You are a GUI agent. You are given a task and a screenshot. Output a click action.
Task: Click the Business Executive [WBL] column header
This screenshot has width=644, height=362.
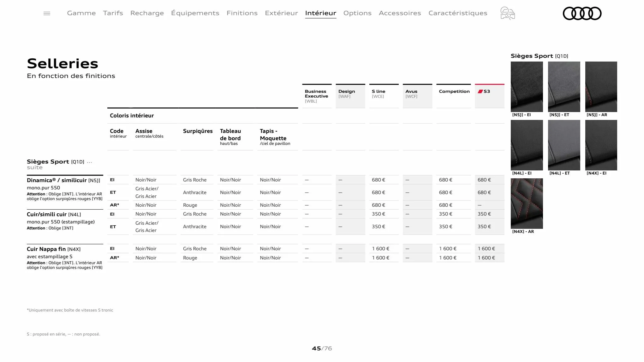coord(317,96)
